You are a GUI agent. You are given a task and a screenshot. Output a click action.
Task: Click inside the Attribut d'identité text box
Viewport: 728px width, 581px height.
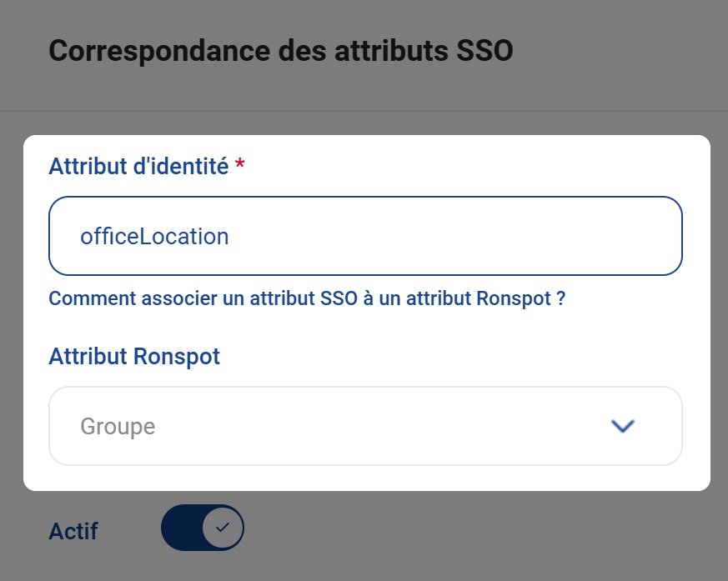point(366,236)
